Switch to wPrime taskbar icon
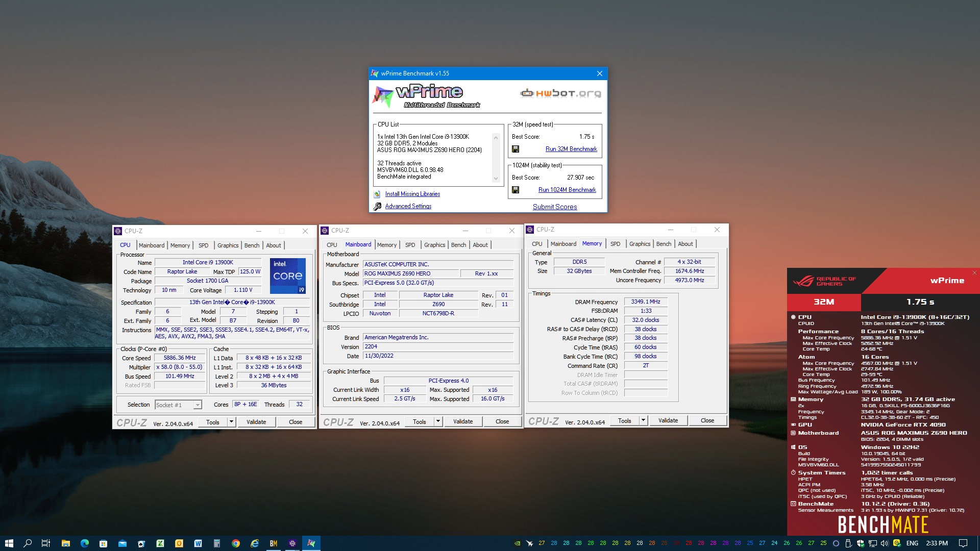 (311, 543)
